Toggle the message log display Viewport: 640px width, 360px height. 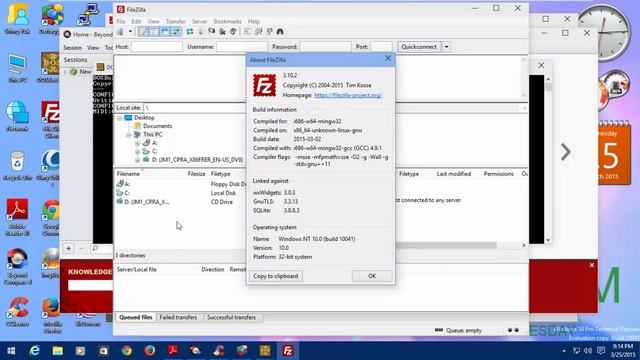tap(143, 32)
